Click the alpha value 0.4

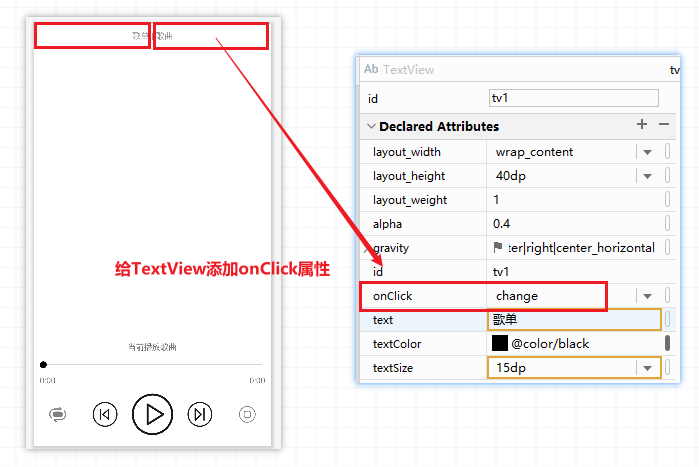(x=502, y=224)
